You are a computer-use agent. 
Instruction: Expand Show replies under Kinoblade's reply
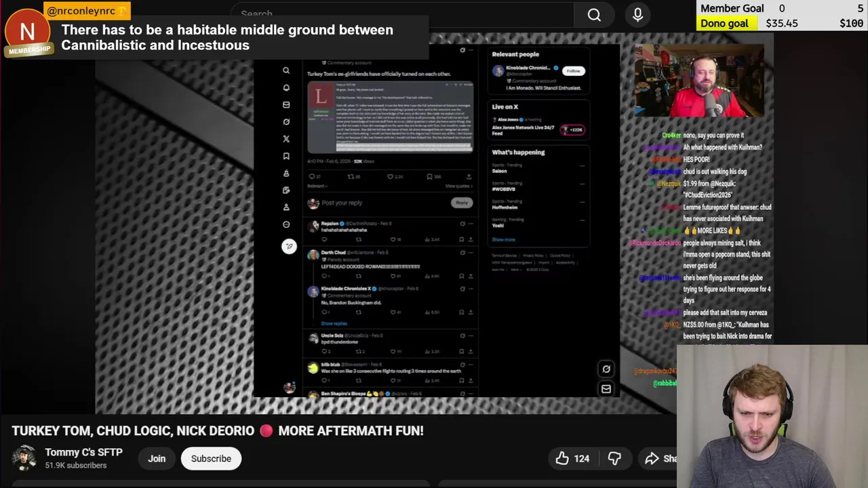pyautogui.click(x=334, y=324)
